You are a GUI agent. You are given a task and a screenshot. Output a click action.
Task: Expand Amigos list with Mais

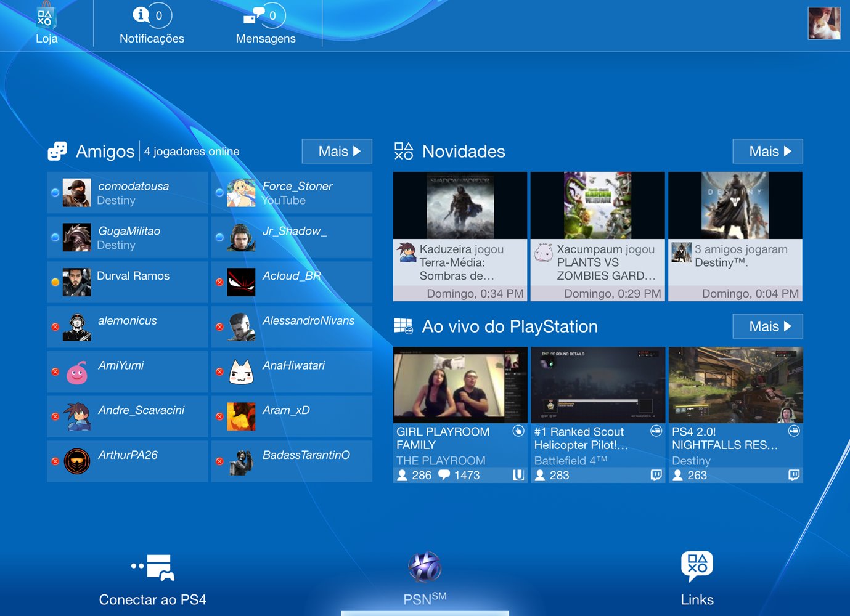point(337,151)
